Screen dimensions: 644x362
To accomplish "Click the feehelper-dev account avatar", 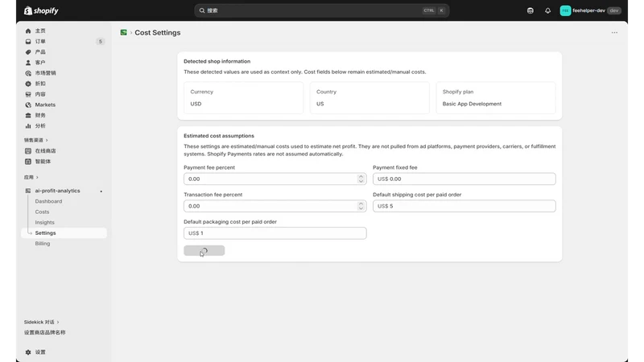I will pos(565,10).
